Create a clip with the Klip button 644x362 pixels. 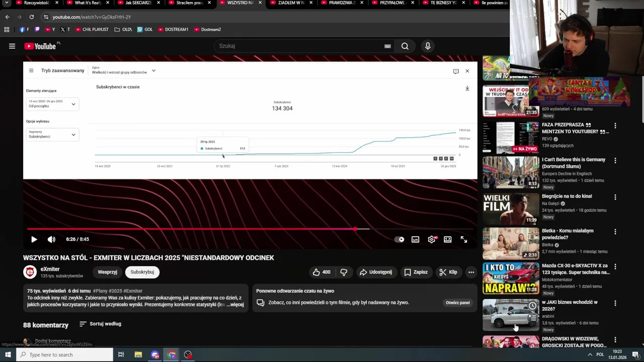[x=448, y=272]
